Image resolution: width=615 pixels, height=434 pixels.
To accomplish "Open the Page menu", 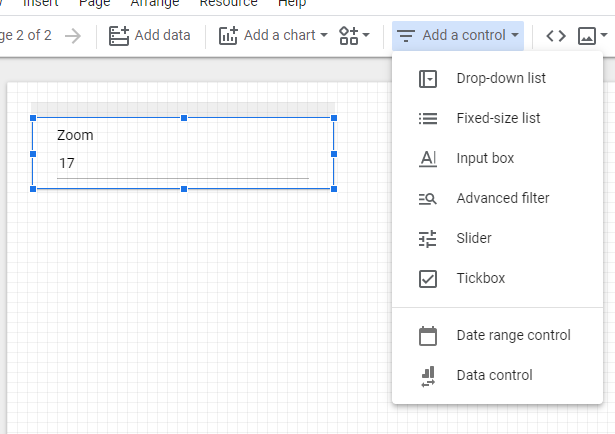I will [94, 3].
